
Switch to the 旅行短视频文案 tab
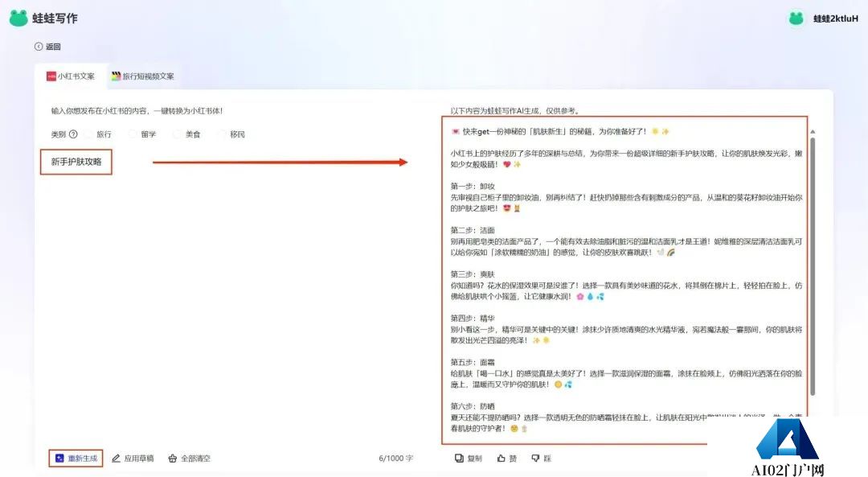[143, 76]
